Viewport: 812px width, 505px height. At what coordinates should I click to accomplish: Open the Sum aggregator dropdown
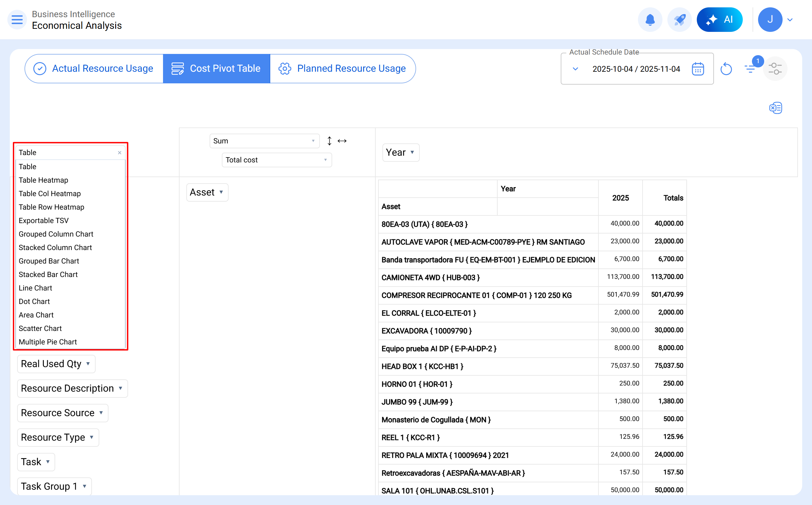(264, 141)
